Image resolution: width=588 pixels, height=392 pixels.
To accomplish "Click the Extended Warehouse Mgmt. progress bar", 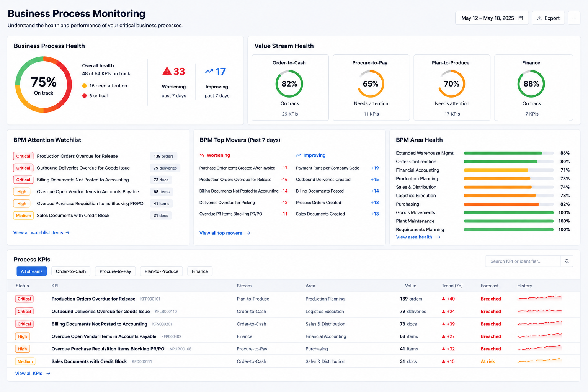I will [x=508, y=153].
